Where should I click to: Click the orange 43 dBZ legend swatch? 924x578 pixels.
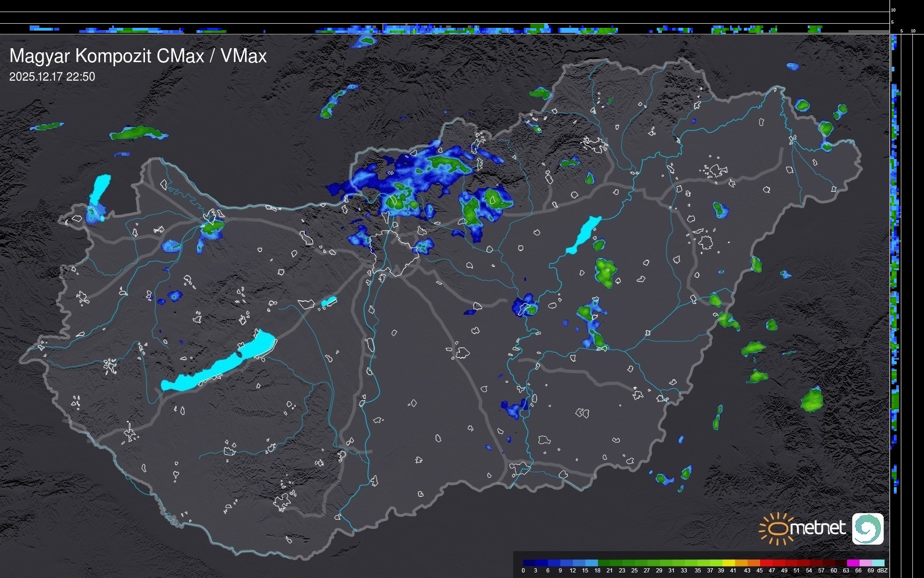[x=753, y=563]
